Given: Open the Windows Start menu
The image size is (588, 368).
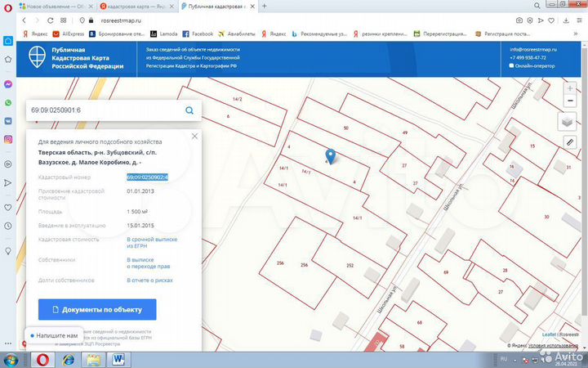Looking at the screenshot, I should tap(10, 360).
